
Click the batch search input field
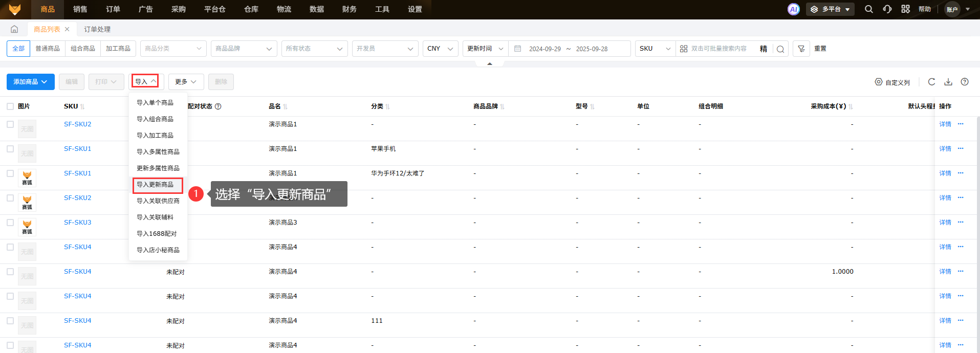click(x=722, y=49)
